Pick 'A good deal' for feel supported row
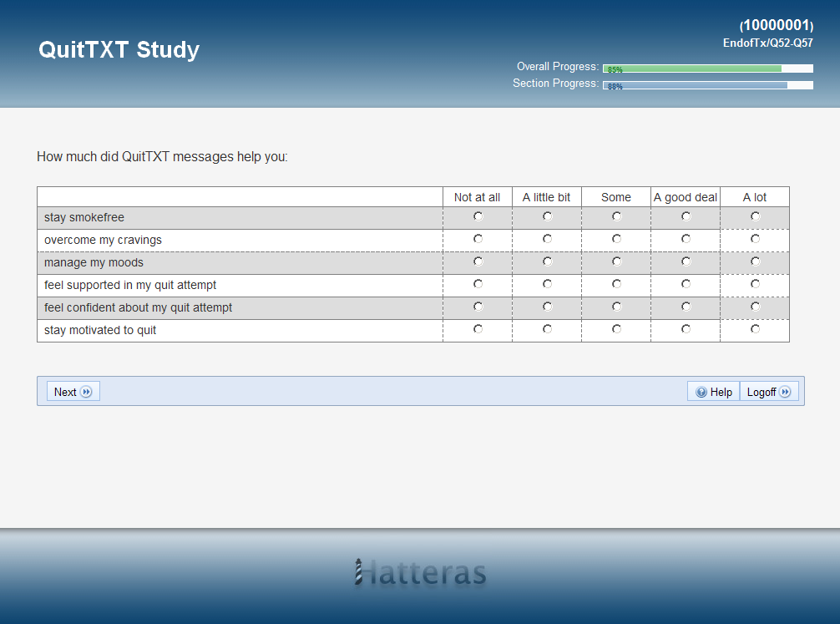The width and height of the screenshot is (840, 624). pyautogui.click(x=686, y=283)
